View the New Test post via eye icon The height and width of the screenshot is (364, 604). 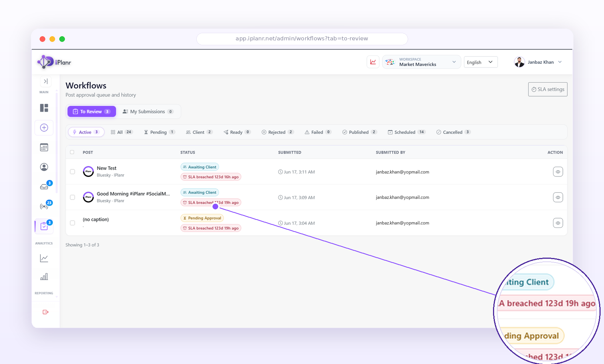[558, 172]
